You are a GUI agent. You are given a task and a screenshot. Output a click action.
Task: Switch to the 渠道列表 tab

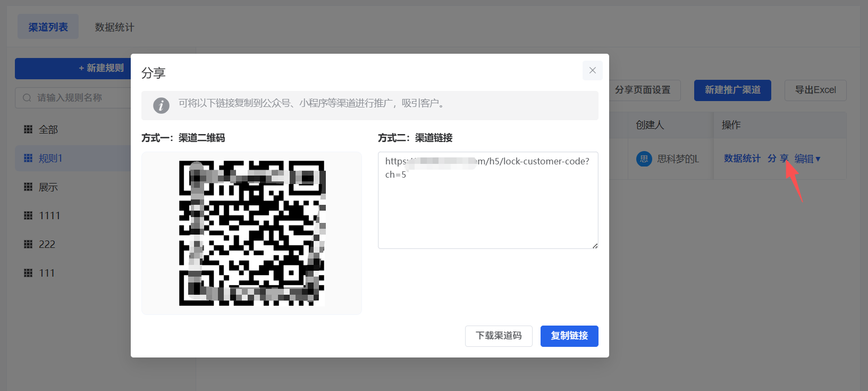[48, 27]
